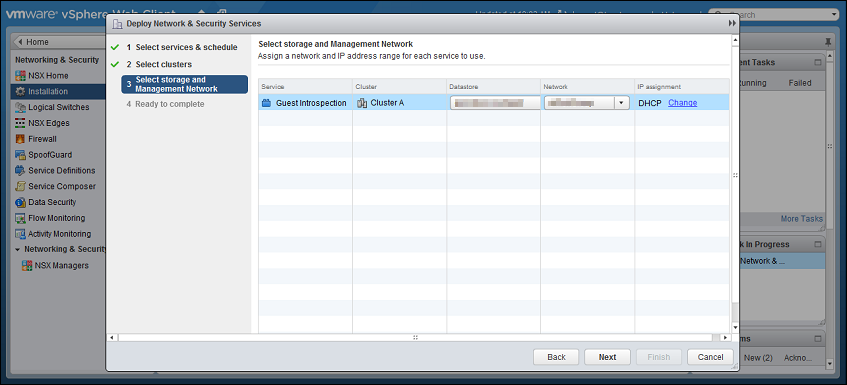Click the Service Composer icon
The height and width of the screenshot is (385, 847).
[20, 186]
